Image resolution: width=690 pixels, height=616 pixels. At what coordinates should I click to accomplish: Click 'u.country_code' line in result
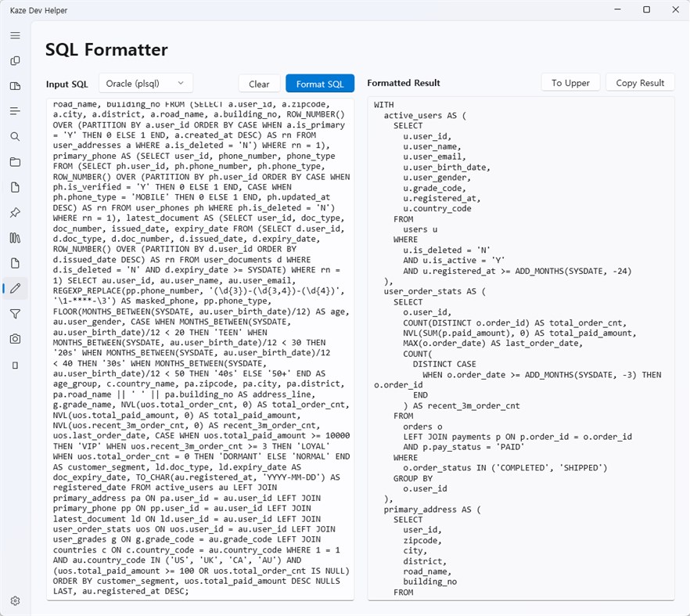click(437, 209)
